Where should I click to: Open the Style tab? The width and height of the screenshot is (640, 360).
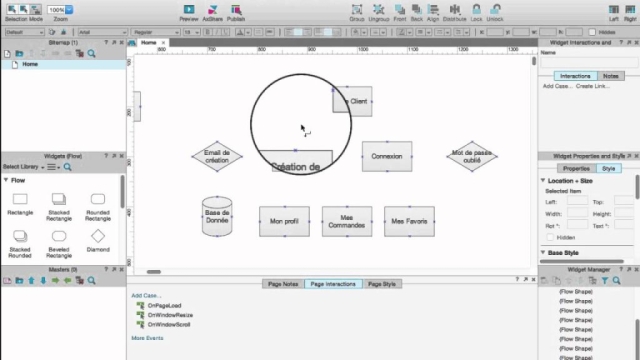pyautogui.click(x=609, y=168)
